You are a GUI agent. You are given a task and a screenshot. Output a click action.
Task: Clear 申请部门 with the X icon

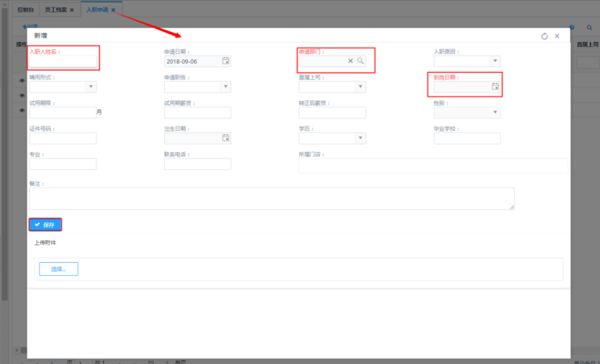(351, 61)
